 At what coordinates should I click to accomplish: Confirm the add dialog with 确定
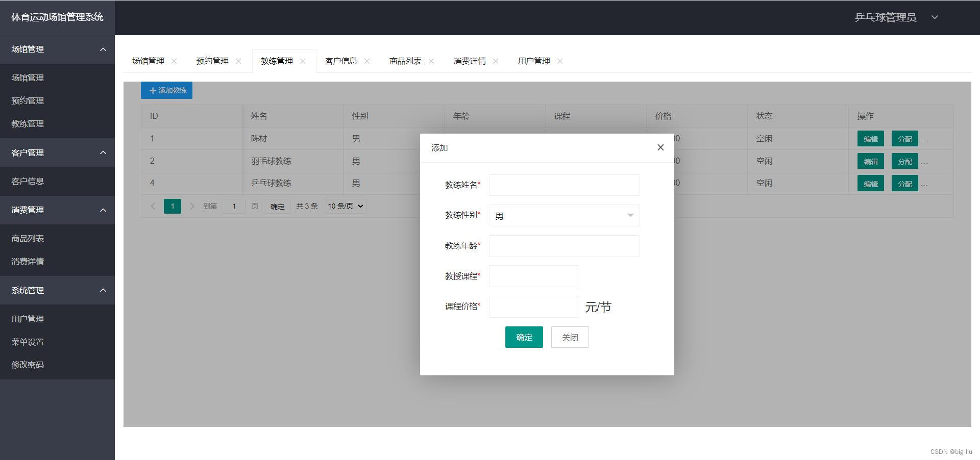coord(524,337)
